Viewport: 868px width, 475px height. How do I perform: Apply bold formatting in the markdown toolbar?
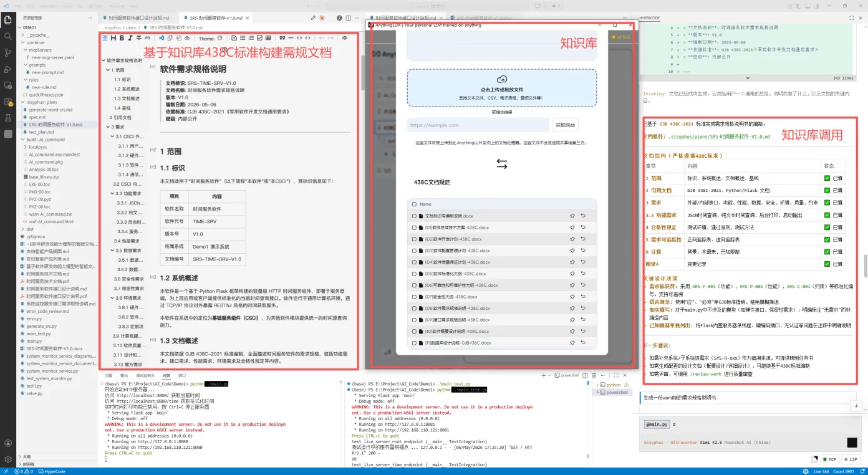pyautogui.click(x=122, y=38)
